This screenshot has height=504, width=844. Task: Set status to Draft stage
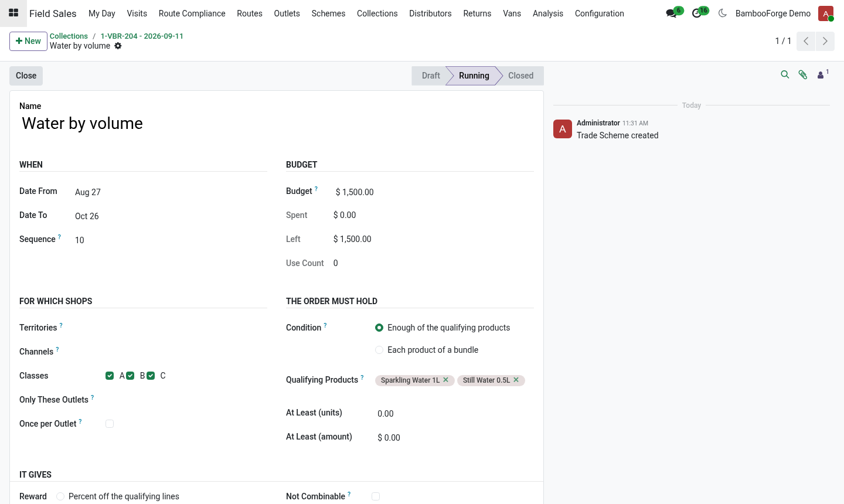click(x=431, y=76)
